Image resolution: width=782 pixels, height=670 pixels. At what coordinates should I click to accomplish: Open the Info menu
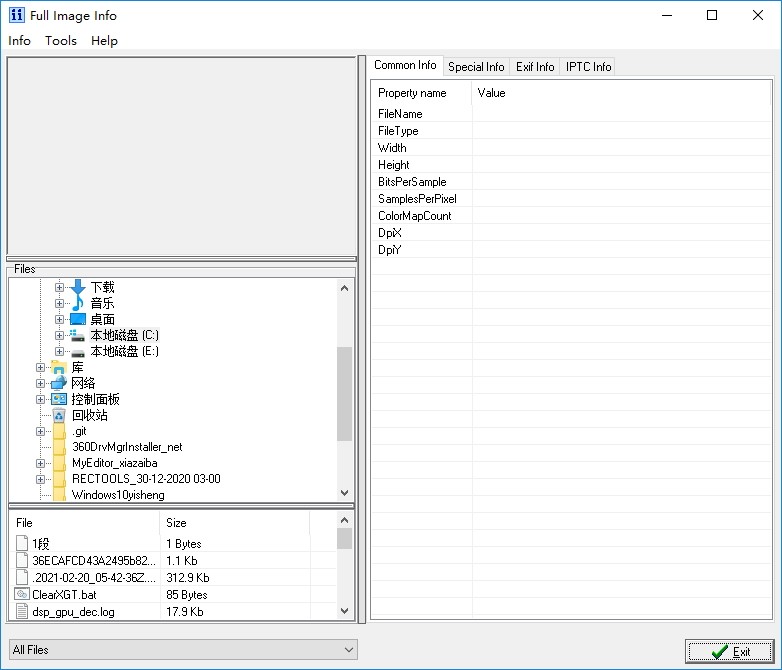[x=19, y=40]
